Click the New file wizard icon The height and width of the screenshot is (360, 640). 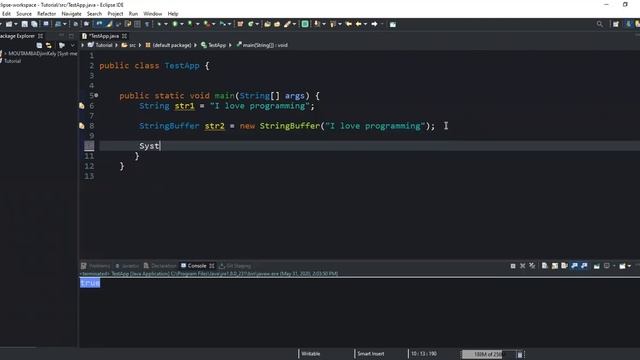pyautogui.click(x=9, y=24)
